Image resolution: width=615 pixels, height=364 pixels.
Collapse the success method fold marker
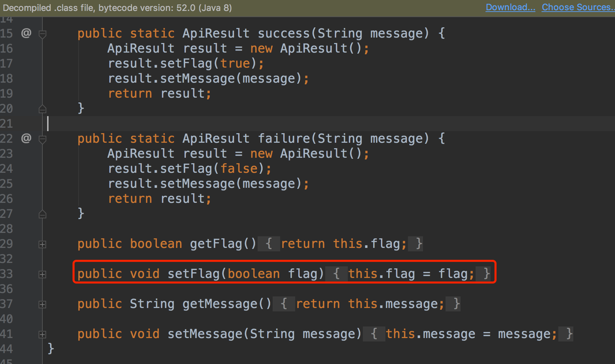(42, 34)
